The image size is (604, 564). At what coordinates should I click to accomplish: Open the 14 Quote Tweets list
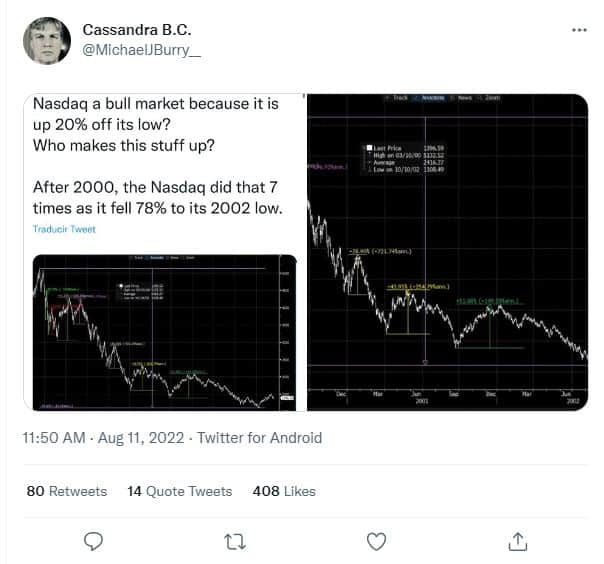coord(180,491)
